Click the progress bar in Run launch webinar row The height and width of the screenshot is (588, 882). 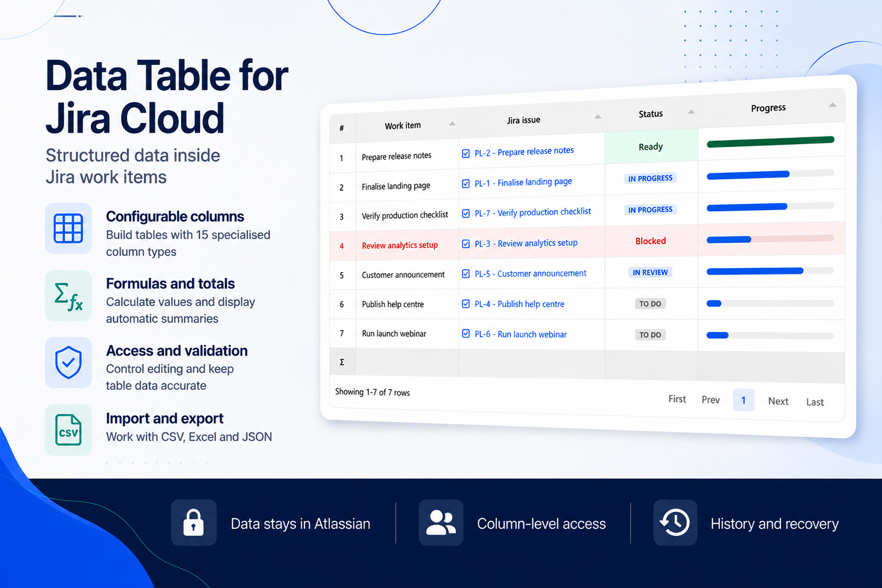click(771, 335)
